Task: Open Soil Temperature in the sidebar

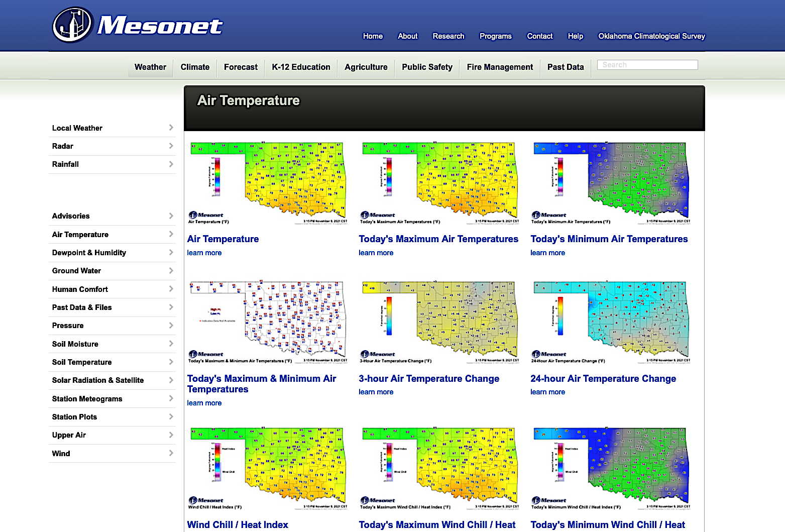Action: [112, 362]
